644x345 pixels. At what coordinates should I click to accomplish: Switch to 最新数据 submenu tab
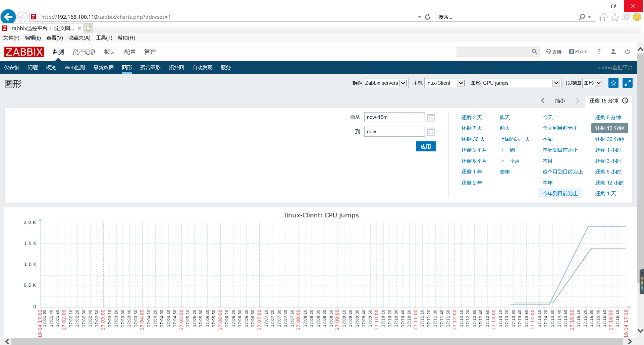point(103,67)
